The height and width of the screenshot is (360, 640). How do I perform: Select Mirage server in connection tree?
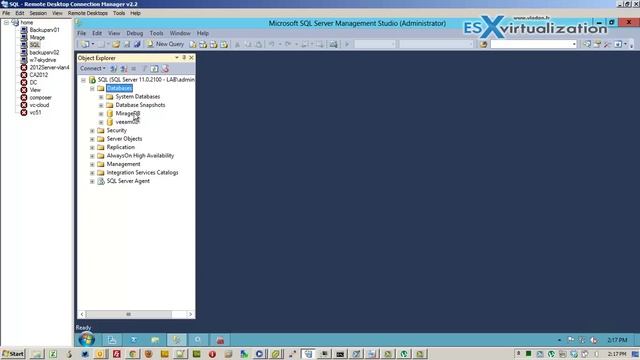[37, 37]
